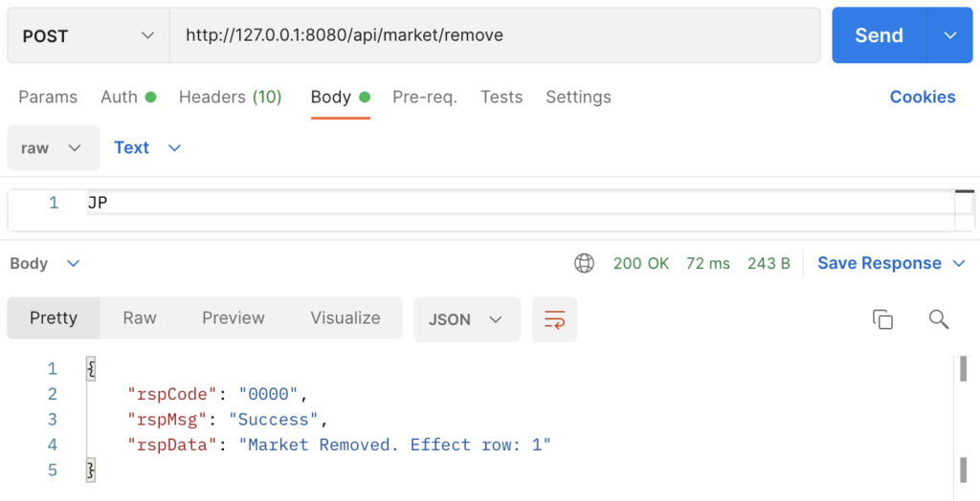Click Save Response
The width and height of the screenshot is (980, 501).
pyautogui.click(x=880, y=264)
